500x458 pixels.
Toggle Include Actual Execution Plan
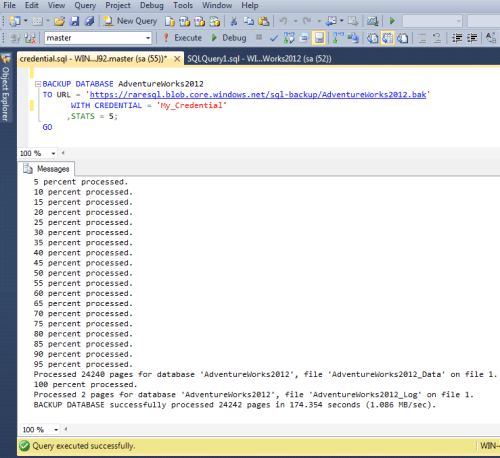338,38
